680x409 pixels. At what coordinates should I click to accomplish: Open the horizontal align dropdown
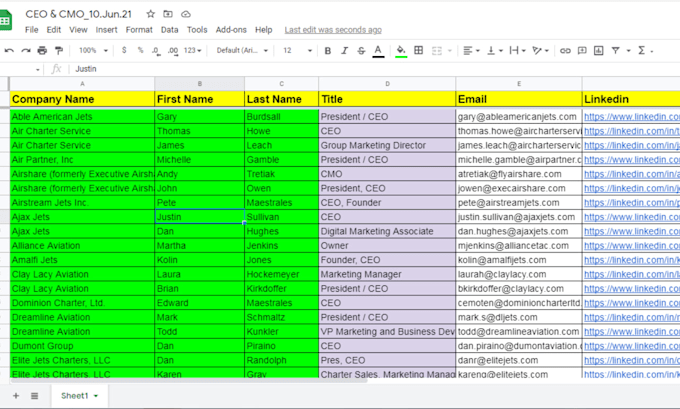coord(471,51)
